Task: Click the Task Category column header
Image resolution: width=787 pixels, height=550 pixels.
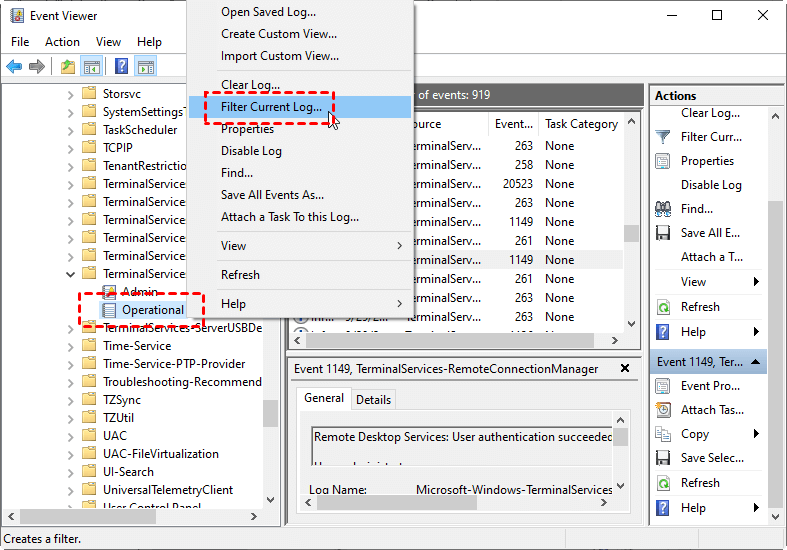Action: (581, 124)
